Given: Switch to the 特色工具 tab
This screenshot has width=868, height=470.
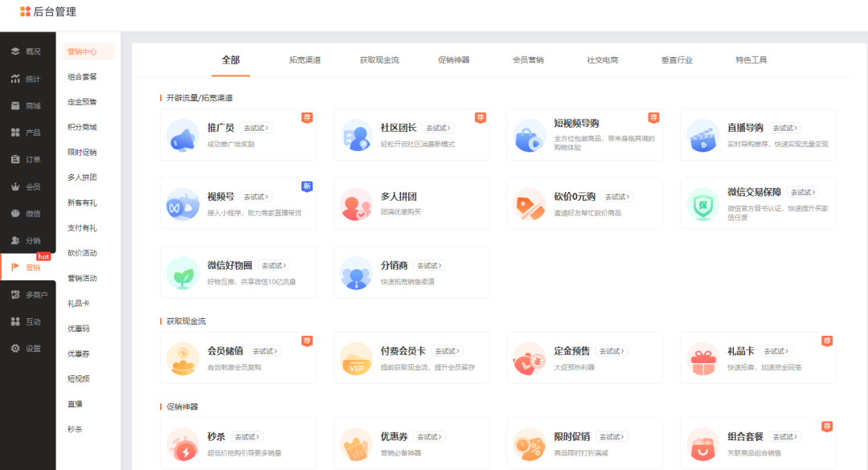Looking at the screenshot, I should coord(751,59).
